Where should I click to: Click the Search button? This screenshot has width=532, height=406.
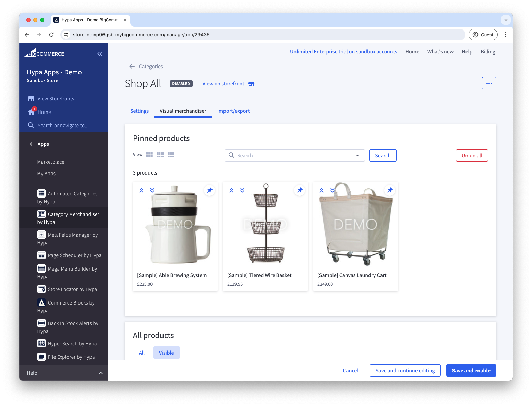pos(383,155)
